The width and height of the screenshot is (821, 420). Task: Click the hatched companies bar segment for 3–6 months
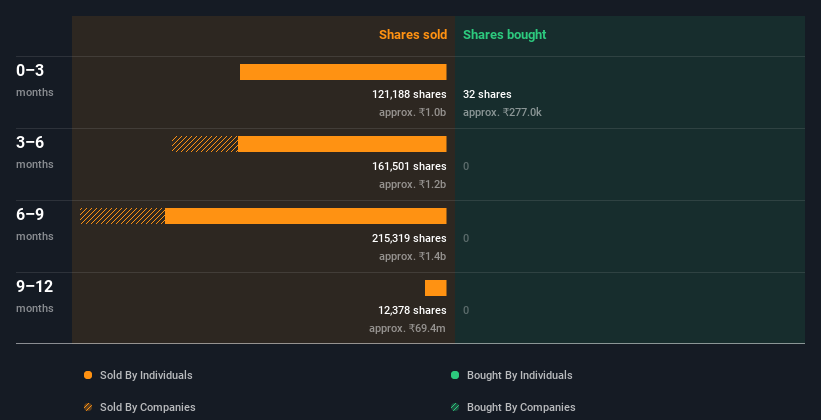(x=205, y=144)
